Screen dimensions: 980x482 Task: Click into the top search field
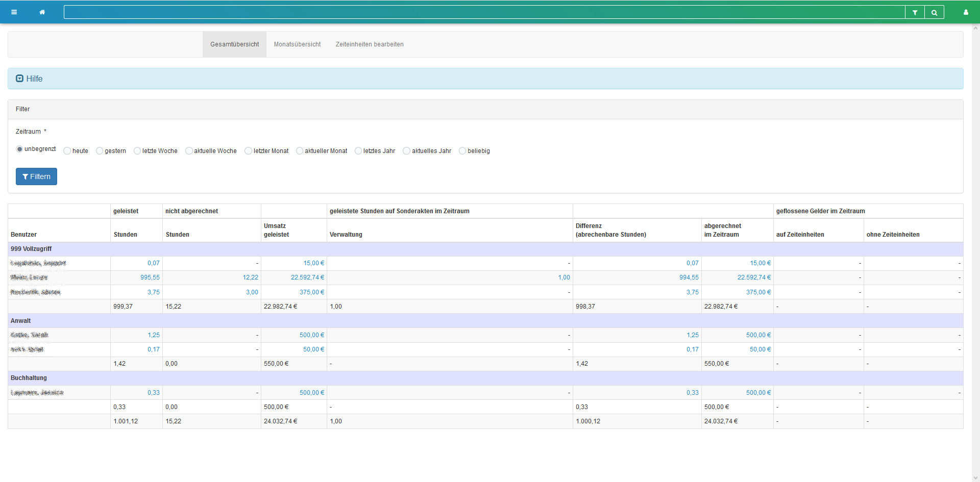pyautogui.click(x=484, y=12)
